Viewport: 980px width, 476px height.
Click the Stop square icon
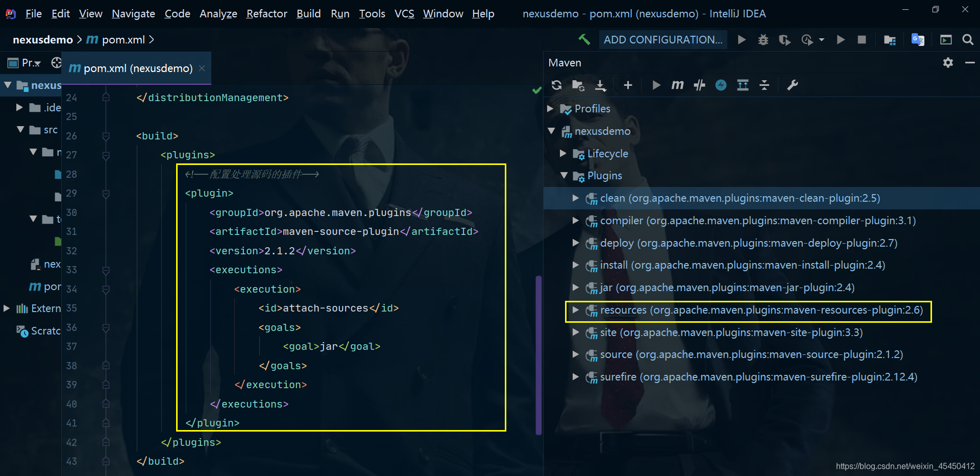click(862, 39)
